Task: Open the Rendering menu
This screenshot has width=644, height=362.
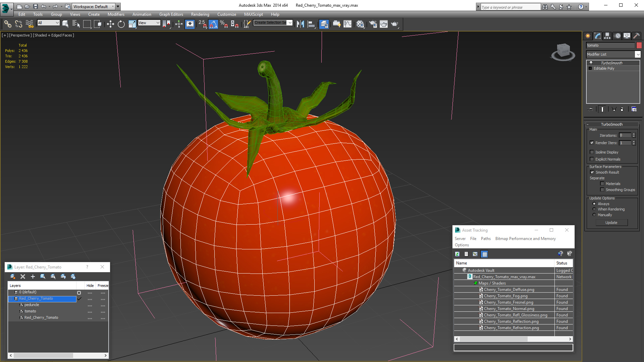Action: pyautogui.click(x=200, y=14)
